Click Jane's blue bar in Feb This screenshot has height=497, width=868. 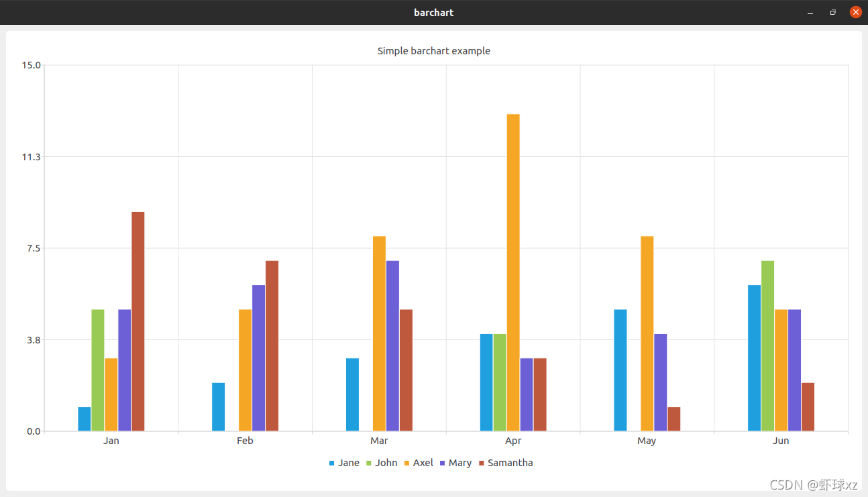coord(219,407)
